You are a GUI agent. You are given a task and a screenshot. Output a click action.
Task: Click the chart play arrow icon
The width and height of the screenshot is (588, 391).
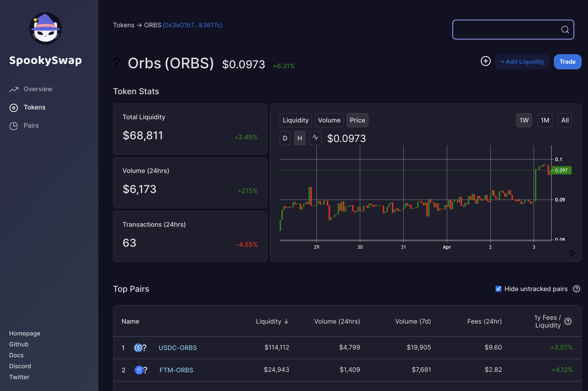click(x=573, y=253)
